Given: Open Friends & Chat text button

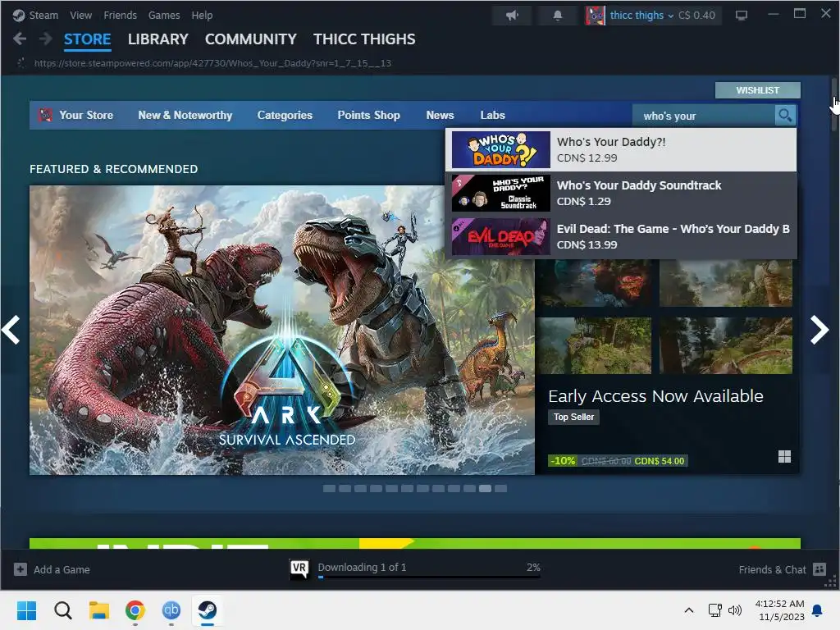Looking at the screenshot, I should click(x=772, y=569).
